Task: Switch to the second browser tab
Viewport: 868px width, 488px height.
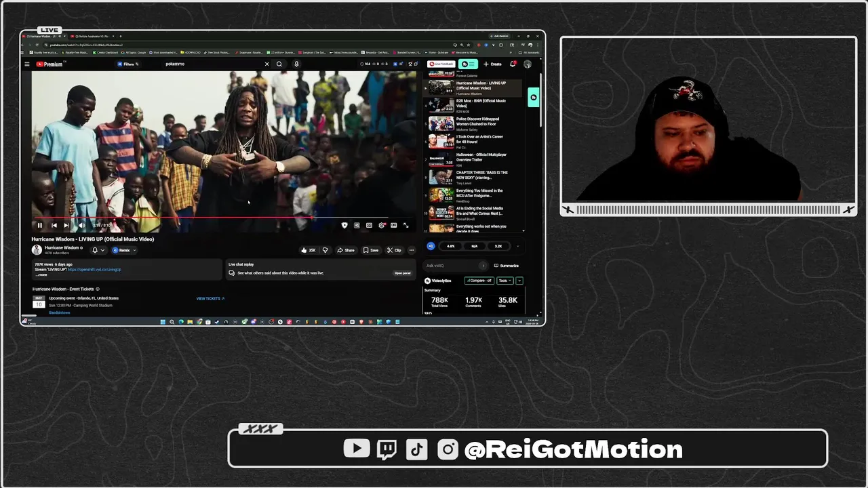Action: pyautogui.click(x=91, y=36)
